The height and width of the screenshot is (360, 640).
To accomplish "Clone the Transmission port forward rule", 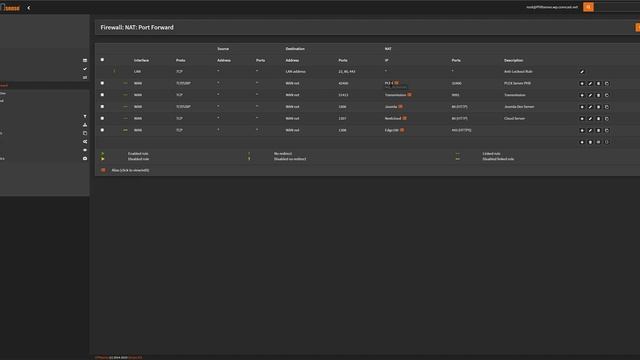I will [x=607, y=95].
